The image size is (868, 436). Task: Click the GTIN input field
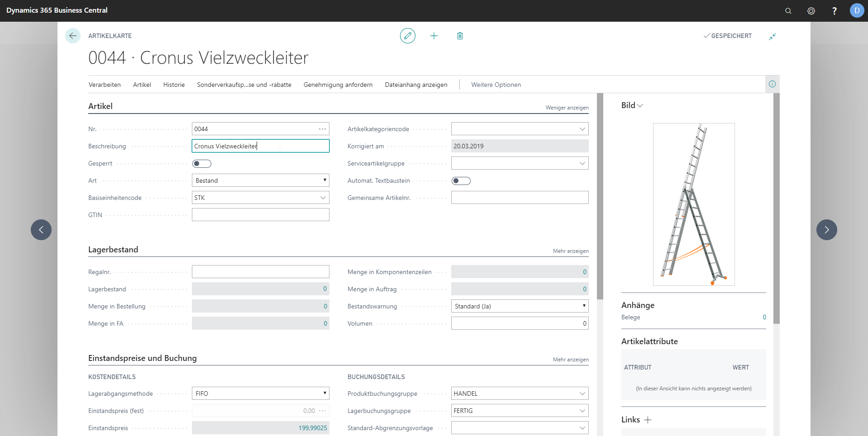click(x=261, y=215)
